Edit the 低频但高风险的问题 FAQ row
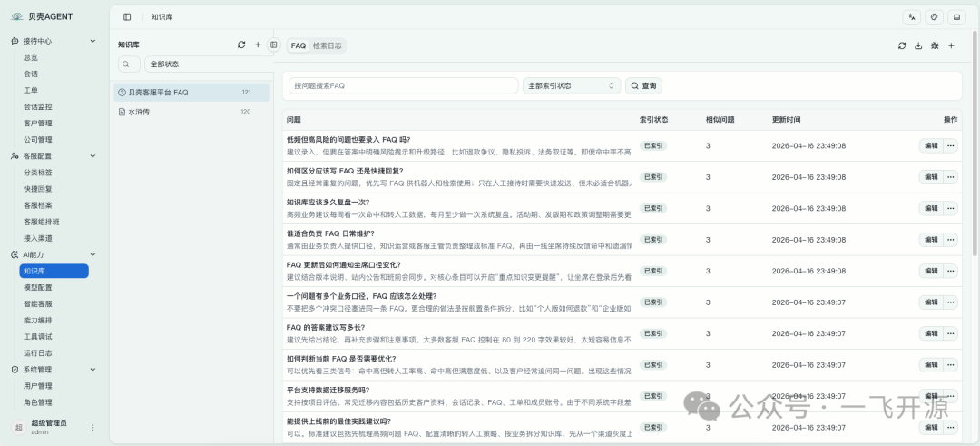This screenshot has width=980, height=446. pyautogui.click(x=931, y=145)
